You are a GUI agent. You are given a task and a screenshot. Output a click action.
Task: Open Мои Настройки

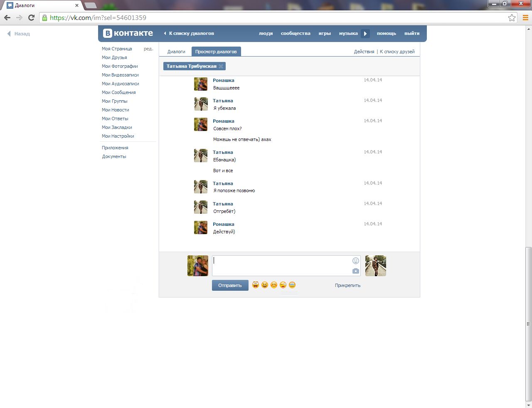coord(118,136)
